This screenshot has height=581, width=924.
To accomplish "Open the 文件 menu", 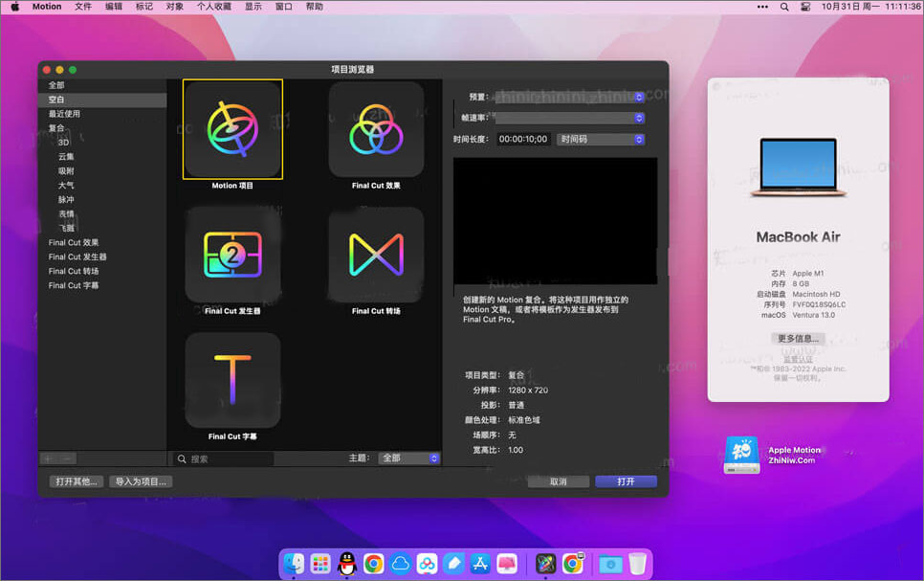I will tap(83, 7).
